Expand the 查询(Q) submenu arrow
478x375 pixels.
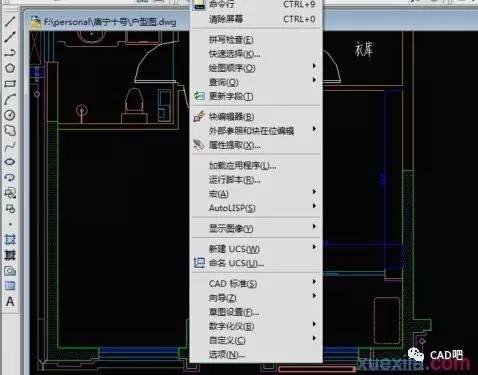click(314, 80)
